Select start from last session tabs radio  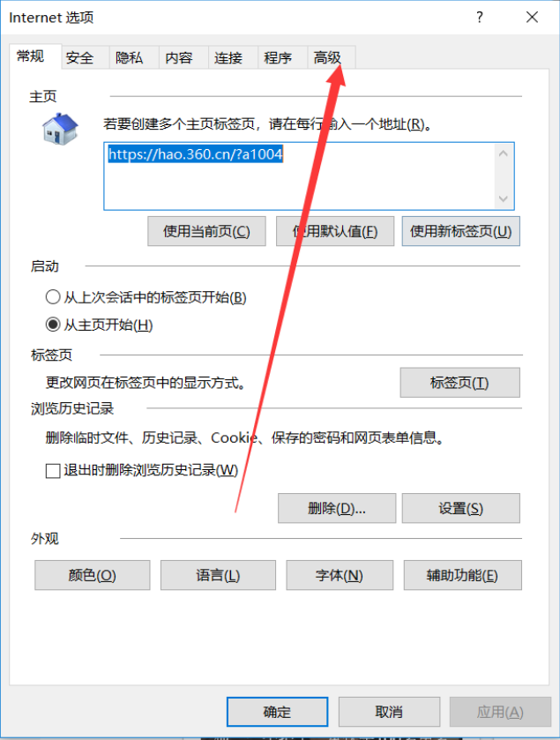point(53,297)
